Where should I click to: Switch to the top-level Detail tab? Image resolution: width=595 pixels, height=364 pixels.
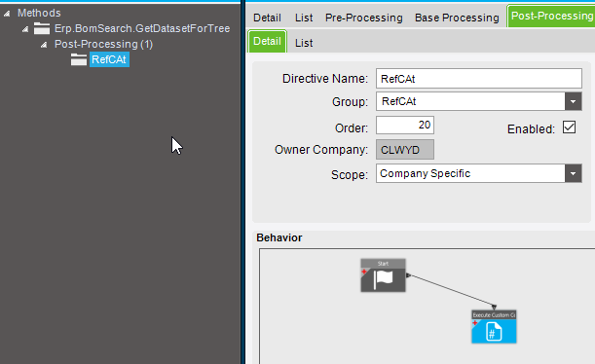(x=267, y=18)
